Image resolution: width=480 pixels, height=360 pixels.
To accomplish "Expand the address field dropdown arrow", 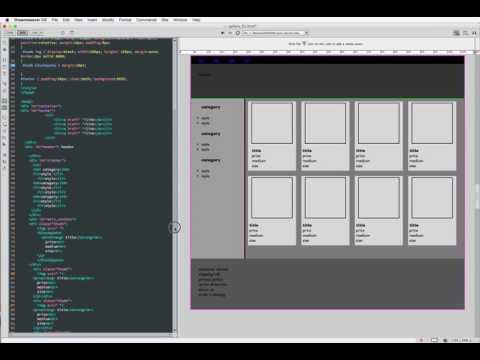I will (x=306, y=33).
